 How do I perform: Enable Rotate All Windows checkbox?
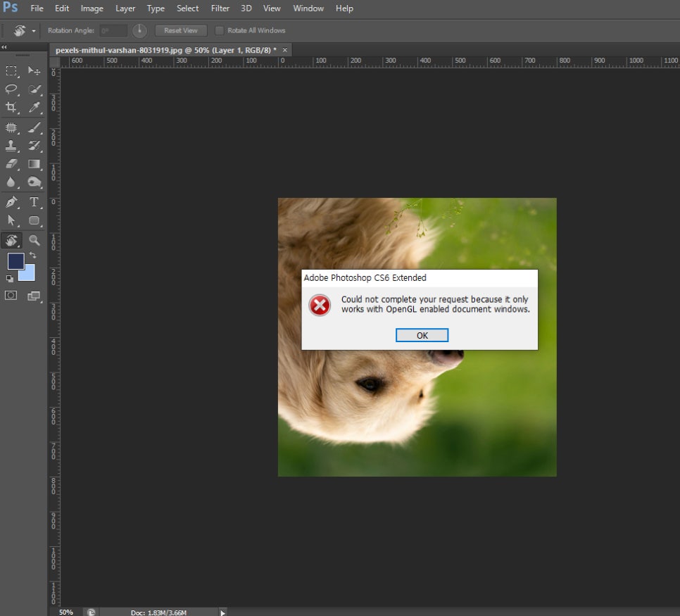(220, 30)
